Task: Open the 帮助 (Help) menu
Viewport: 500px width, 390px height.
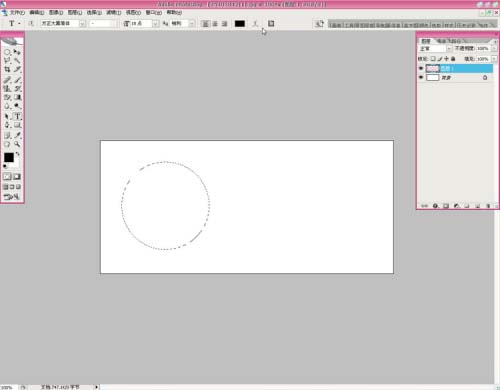Action: tap(174, 12)
